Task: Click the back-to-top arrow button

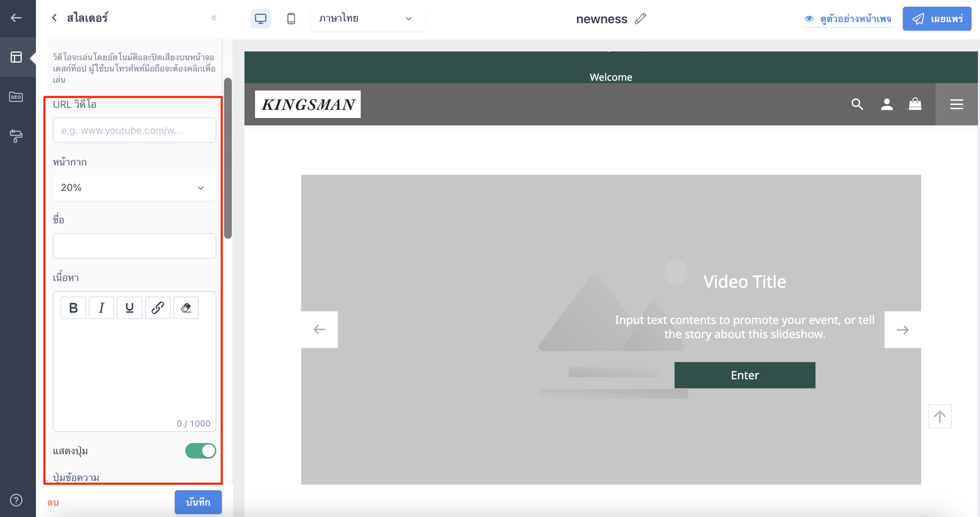Action: click(x=940, y=416)
